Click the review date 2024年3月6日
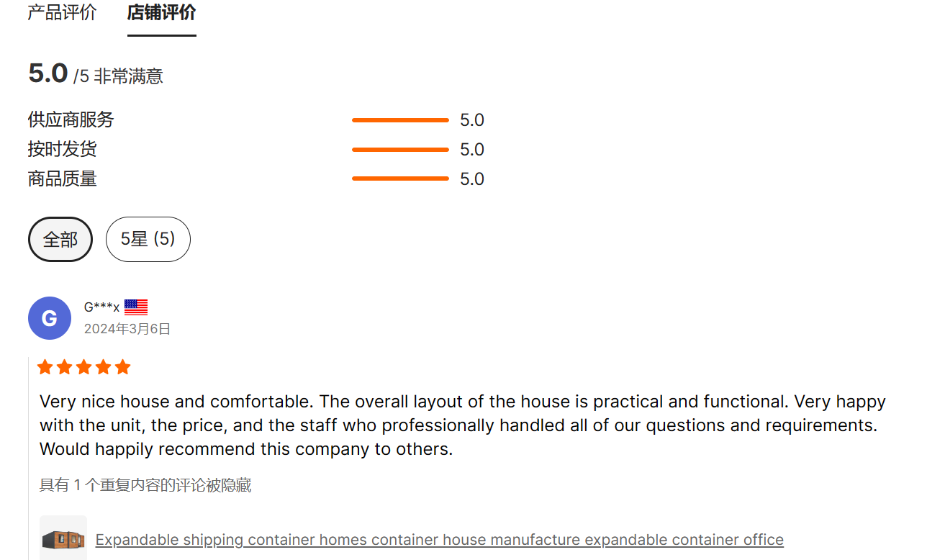Image resolution: width=927 pixels, height=560 pixels. [127, 329]
